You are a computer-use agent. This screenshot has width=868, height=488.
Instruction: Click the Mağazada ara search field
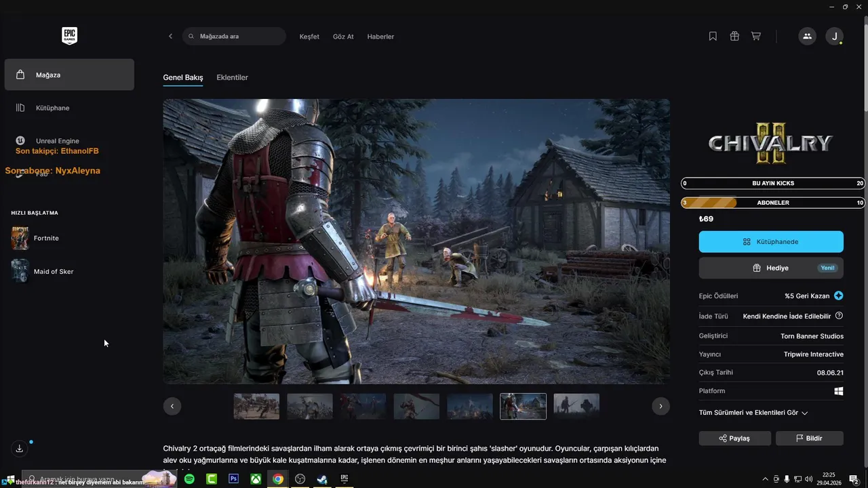pyautogui.click(x=234, y=37)
